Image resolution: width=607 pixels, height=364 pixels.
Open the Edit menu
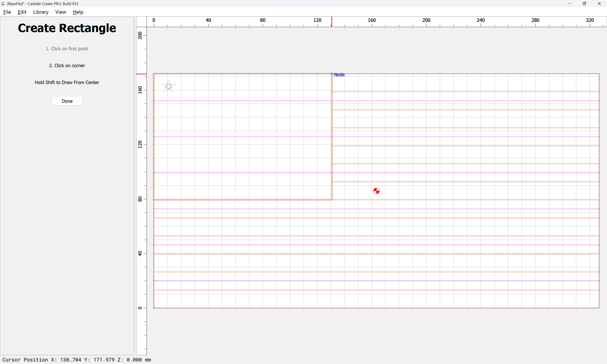click(x=22, y=12)
